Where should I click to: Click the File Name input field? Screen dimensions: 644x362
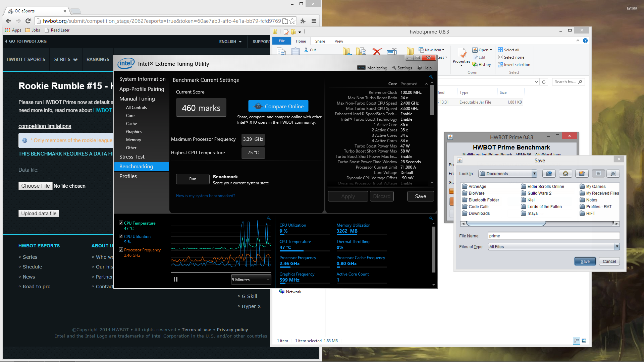(x=553, y=236)
